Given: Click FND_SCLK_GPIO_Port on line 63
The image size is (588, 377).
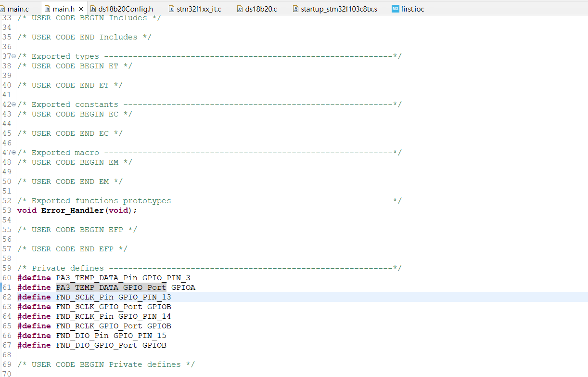Looking at the screenshot, I should point(99,307).
